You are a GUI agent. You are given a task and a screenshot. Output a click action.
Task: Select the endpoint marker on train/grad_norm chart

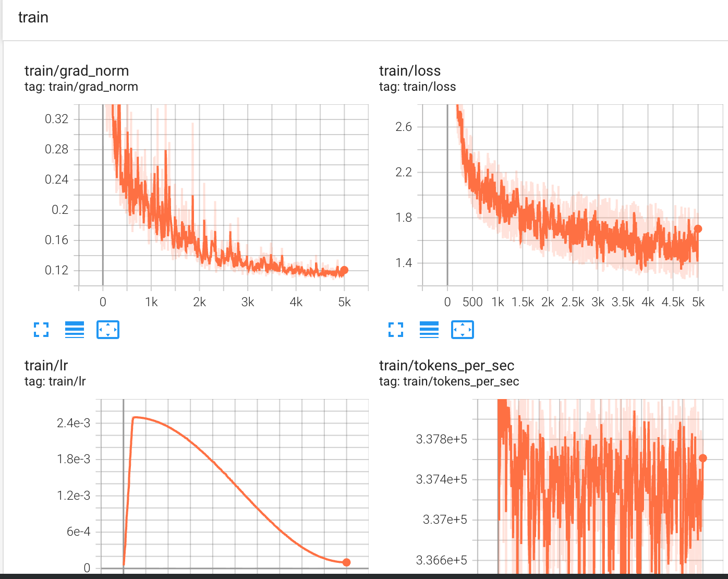click(x=344, y=270)
